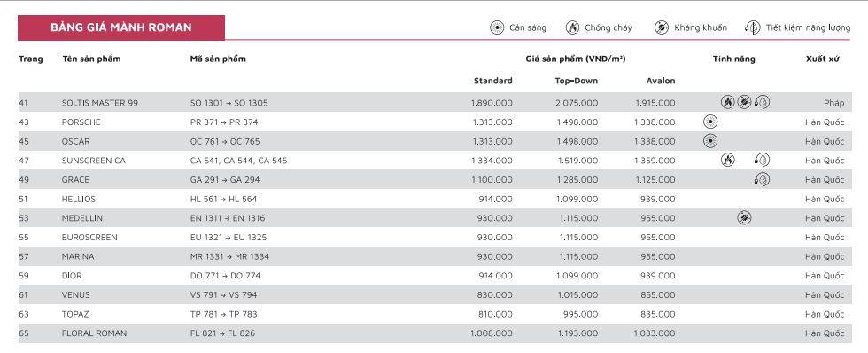
Task: Click the flame icon in SOLTIS MASTER 99 row
Action: [x=727, y=102]
